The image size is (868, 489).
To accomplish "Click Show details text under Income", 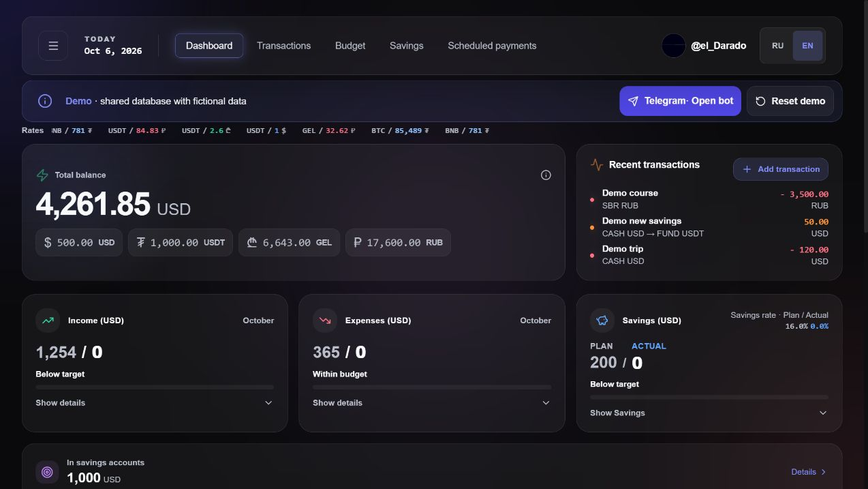I will tap(61, 403).
